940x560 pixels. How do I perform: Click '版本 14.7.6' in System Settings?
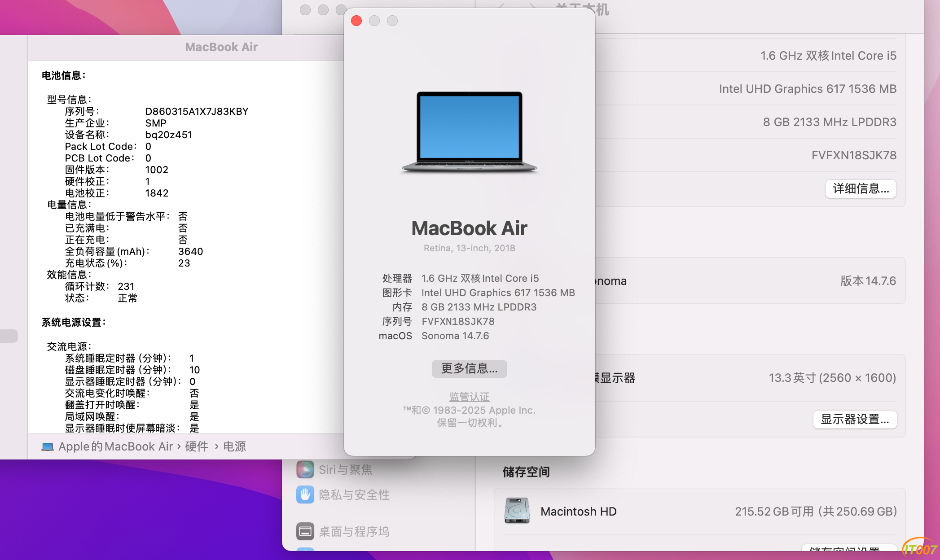[868, 281]
